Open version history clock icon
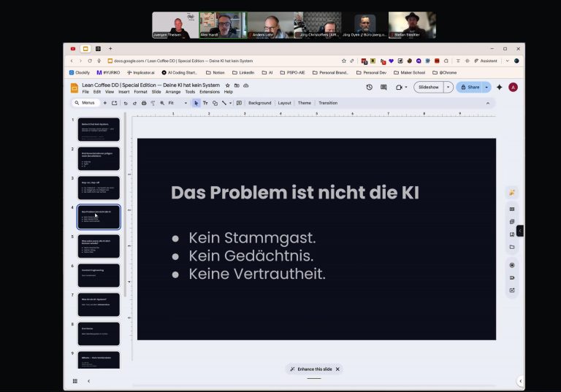The width and height of the screenshot is (561, 392). pos(369,87)
